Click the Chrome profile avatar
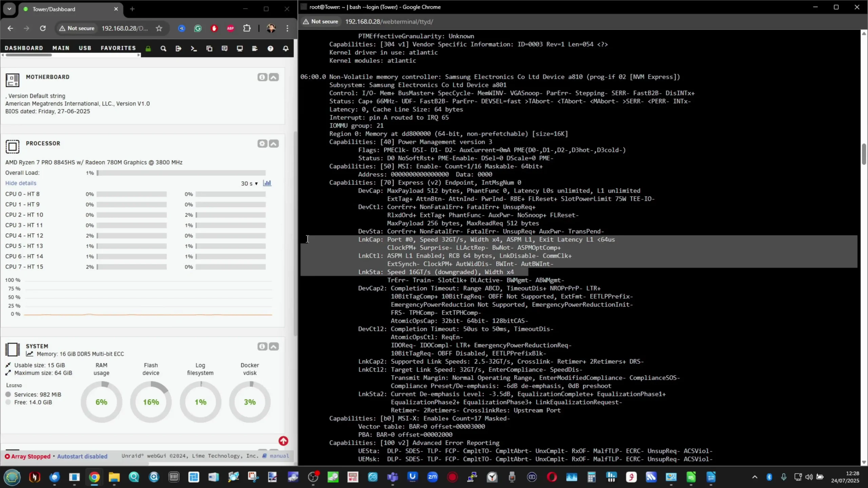The height and width of the screenshot is (488, 868). click(x=271, y=28)
